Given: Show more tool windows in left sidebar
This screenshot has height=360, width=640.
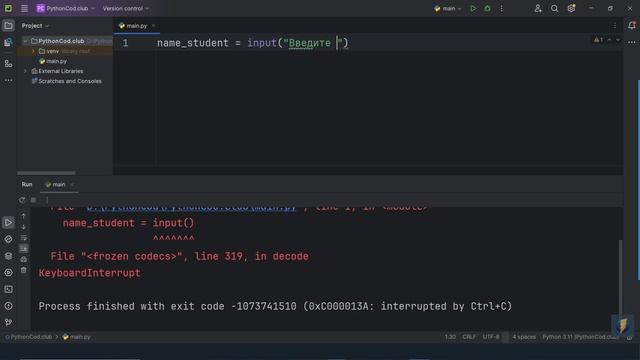Looking at the screenshot, I should 8,80.
